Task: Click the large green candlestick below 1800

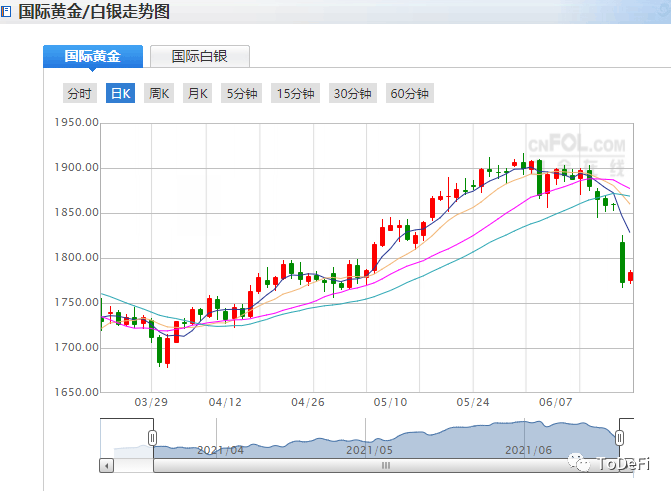Action: click(x=622, y=262)
